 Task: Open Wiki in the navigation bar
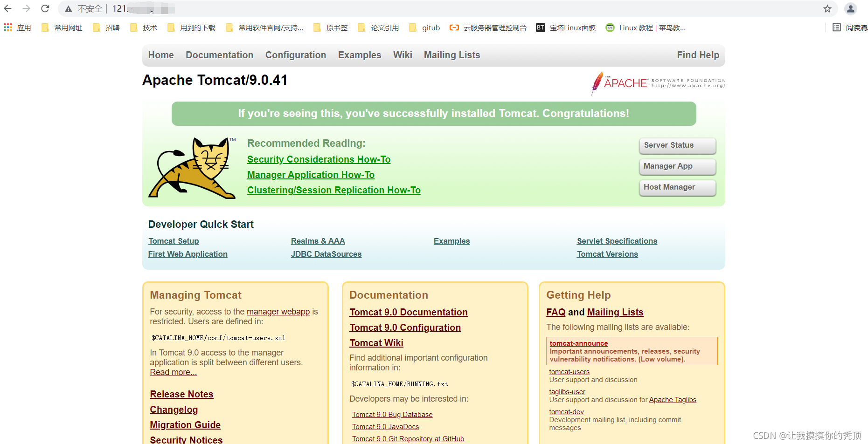click(x=403, y=55)
